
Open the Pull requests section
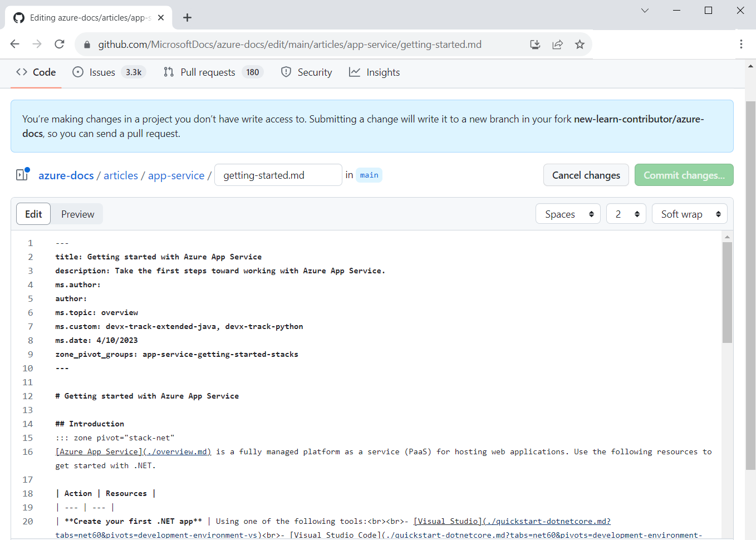tap(208, 72)
